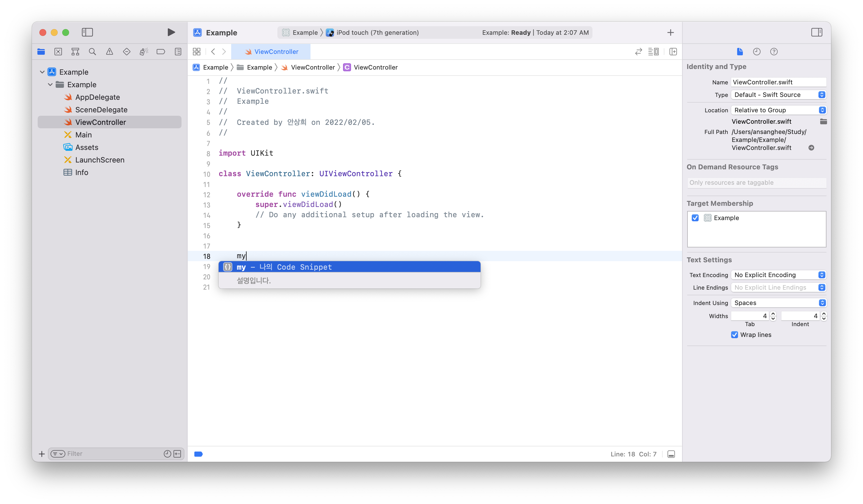Open the Library plus button in toolbar

[x=670, y=32]
